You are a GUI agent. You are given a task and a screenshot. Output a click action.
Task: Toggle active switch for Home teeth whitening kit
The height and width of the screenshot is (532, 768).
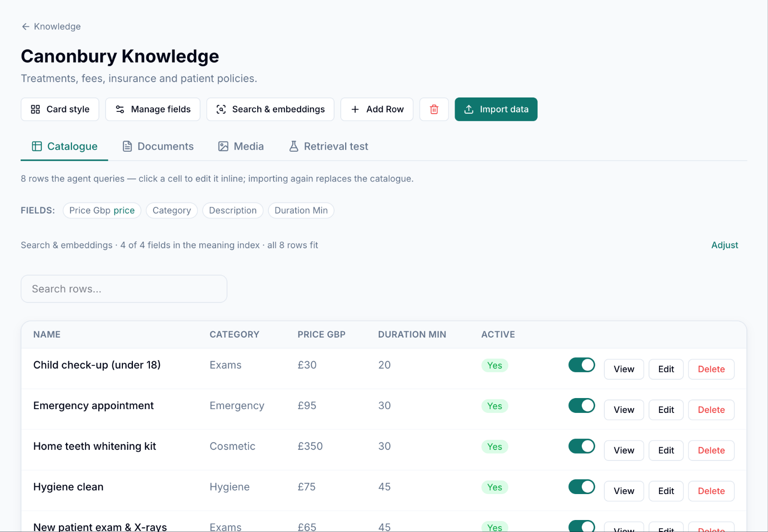[582, 447]
